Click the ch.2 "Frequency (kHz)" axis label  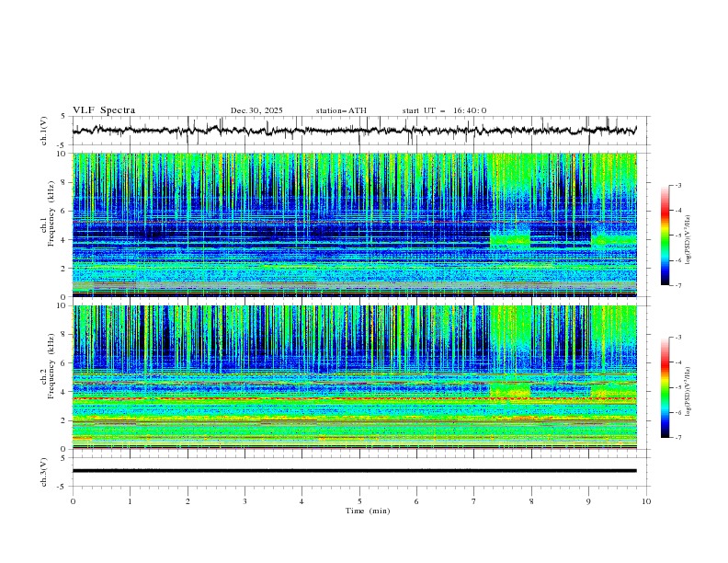click(51, 365)
